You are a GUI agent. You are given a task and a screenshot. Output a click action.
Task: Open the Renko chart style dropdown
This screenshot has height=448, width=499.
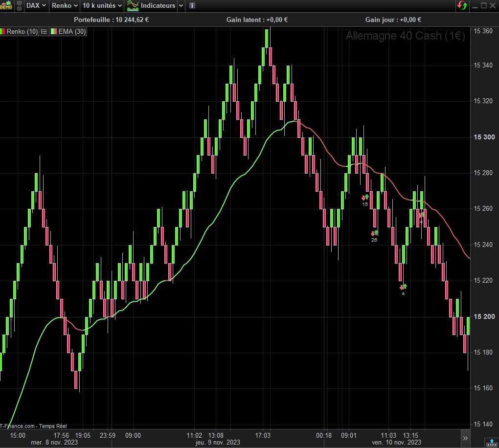(x=65, y=6)
